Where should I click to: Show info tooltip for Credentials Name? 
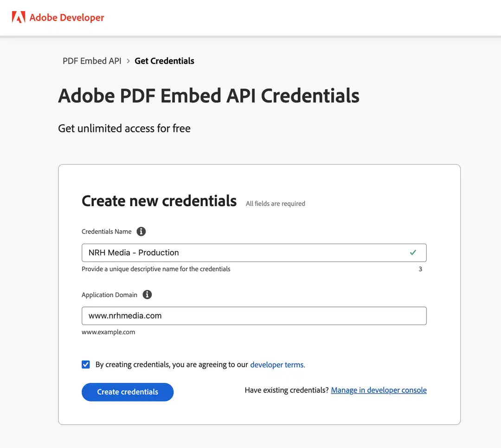(x=141, y=232)
